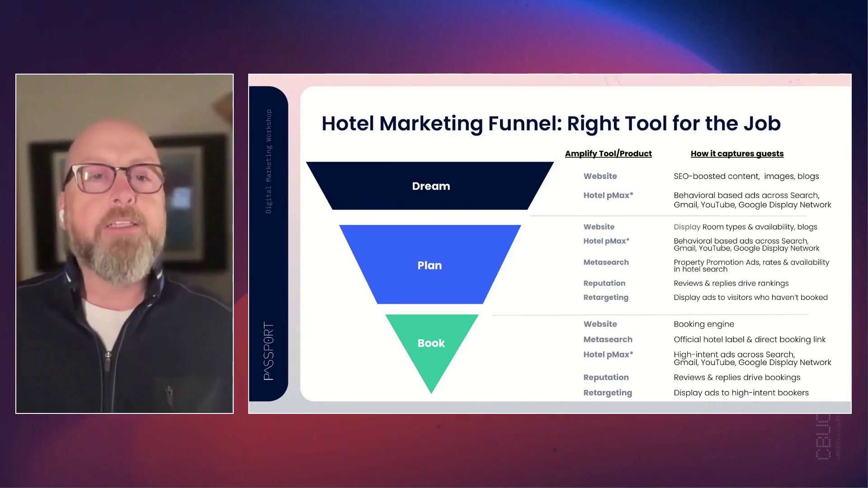Image resolution: width=868 pixels, height=488 pixels.
Task: Click the Amplify Tool/Product heading
Action: pyautogui.click(x=608, y=154)
